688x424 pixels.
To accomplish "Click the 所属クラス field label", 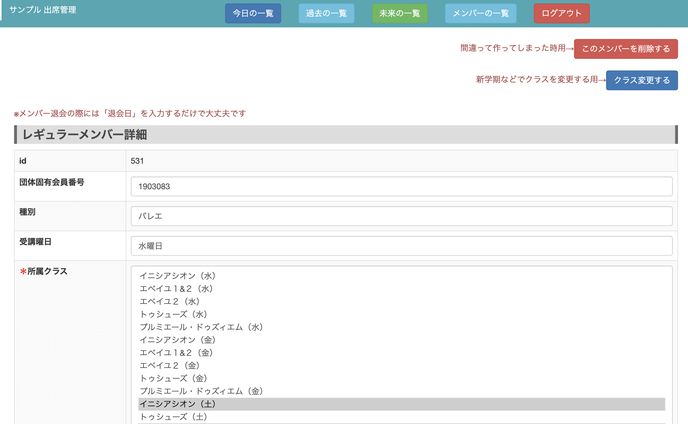I will (43, 271).
